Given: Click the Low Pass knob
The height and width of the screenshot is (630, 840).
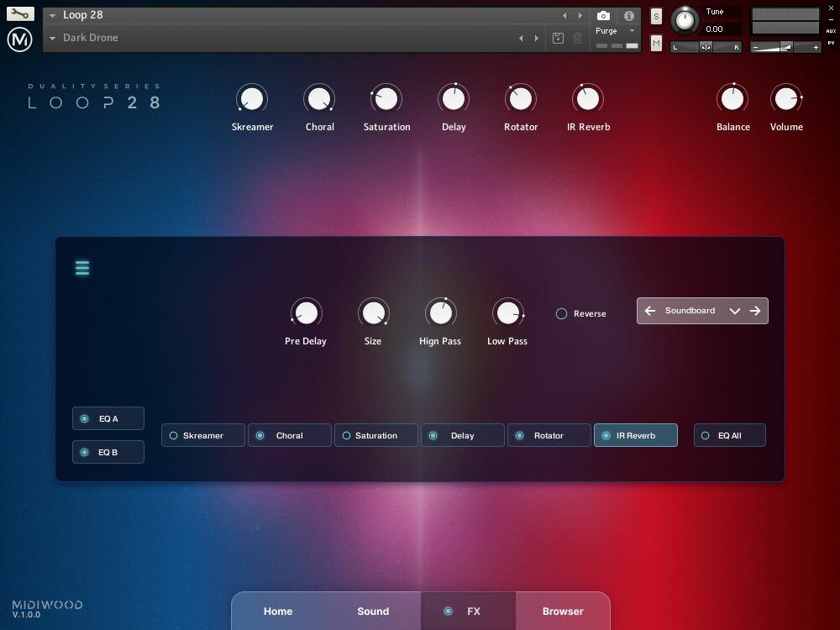Looking at the screenshot, I should pos(508,312).
